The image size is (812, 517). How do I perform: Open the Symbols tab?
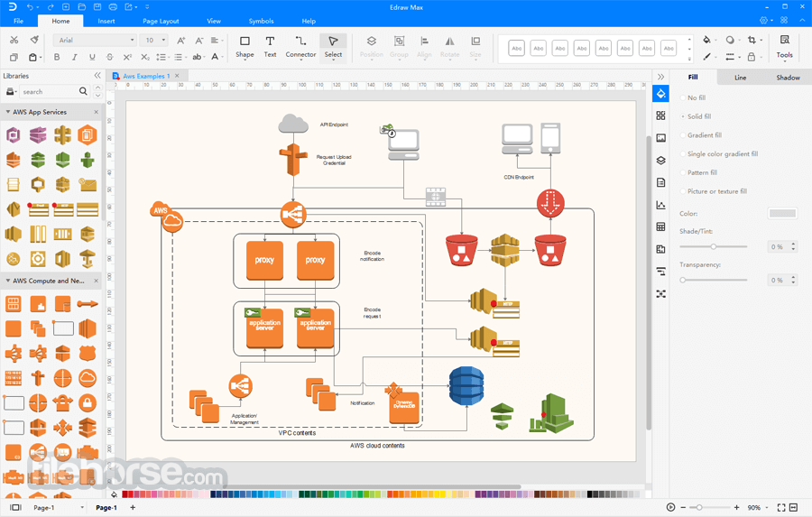pos(261,21)
